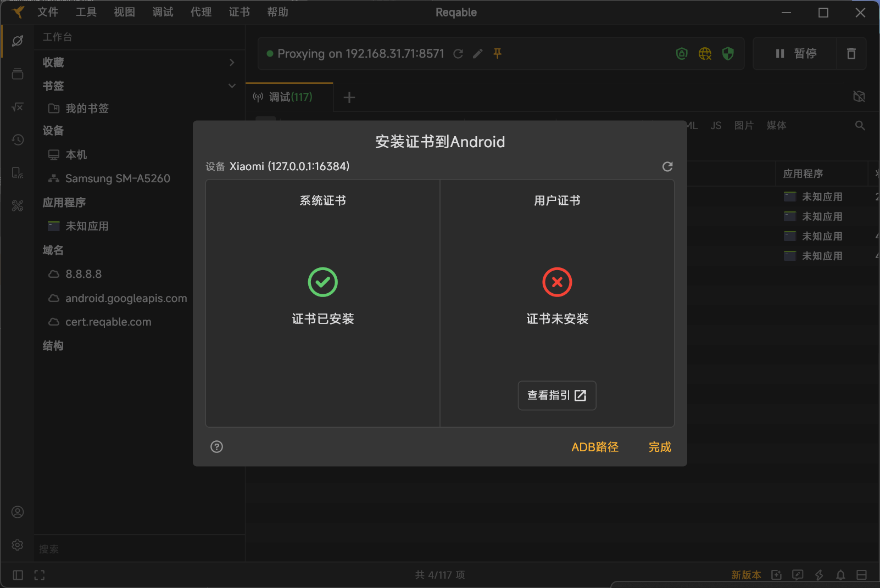Select the 媒体 filter tab
Screen dimensions: 880x588
(776, 126)
